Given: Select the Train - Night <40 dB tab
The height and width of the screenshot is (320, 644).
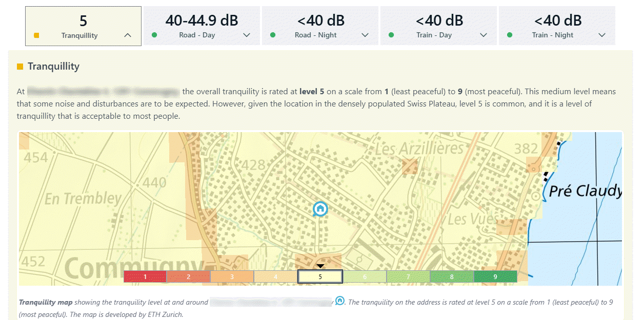Looking at the screenshot, I should click(x=557, y=26).
